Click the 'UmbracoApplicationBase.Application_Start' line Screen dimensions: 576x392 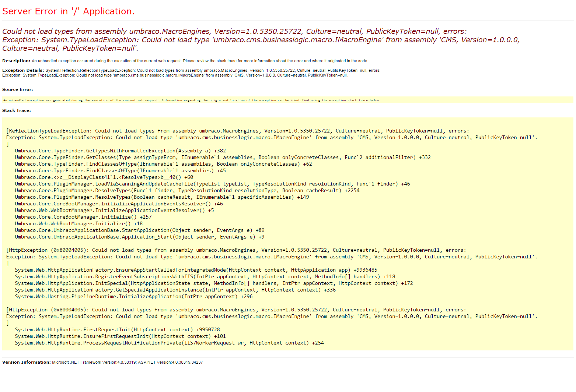click(140, 237)
